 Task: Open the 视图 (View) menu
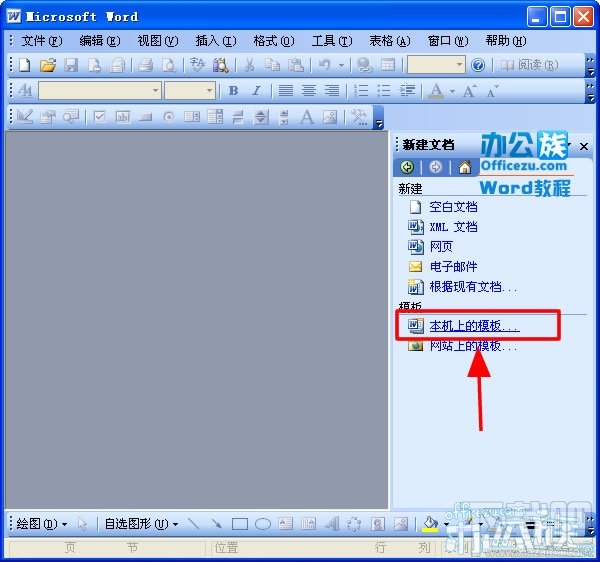pyautogui.click(x=158, y=41)
